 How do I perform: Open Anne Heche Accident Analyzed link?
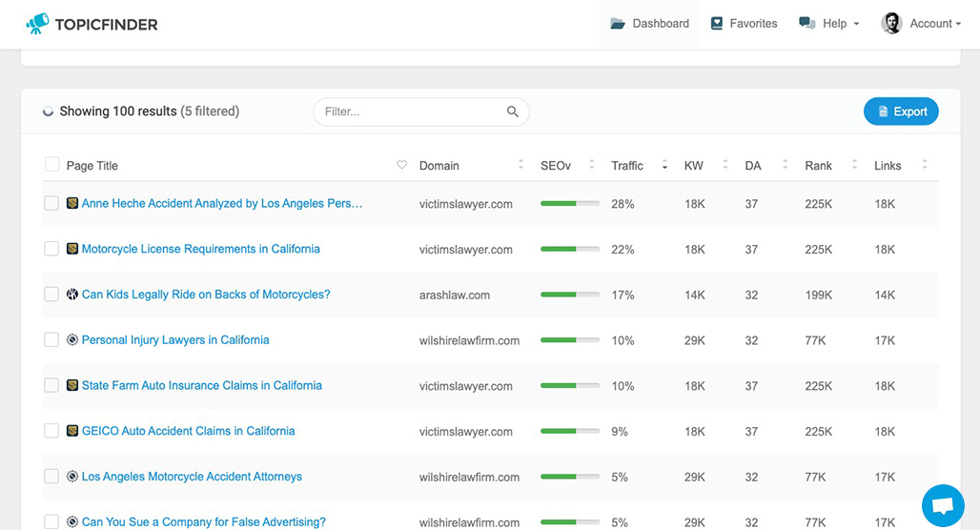tap(222, 203)
